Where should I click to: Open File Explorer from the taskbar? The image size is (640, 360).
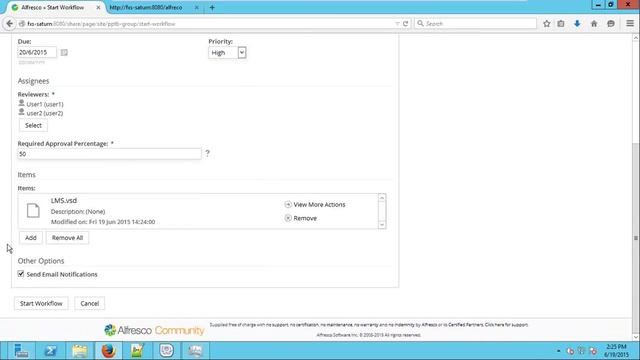coord(80,351)
